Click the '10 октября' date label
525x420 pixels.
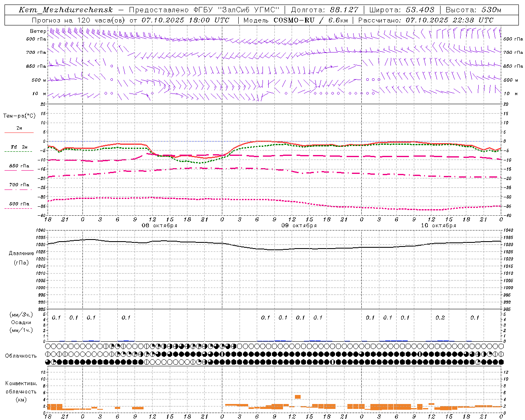tap(438, 226)
